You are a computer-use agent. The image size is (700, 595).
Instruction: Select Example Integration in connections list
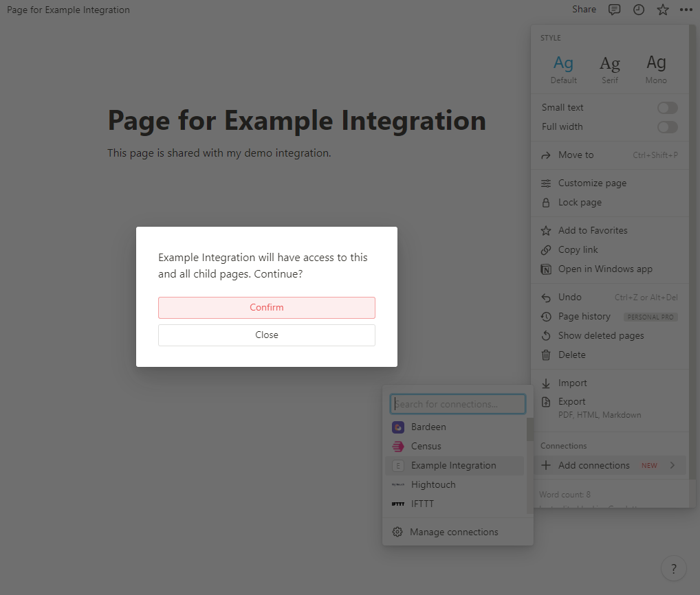455,466
